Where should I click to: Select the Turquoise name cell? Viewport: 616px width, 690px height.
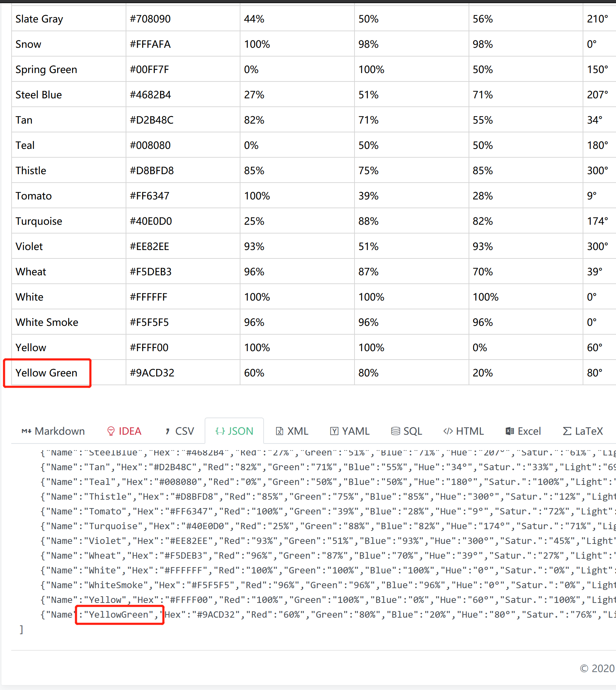click(39, 221)
